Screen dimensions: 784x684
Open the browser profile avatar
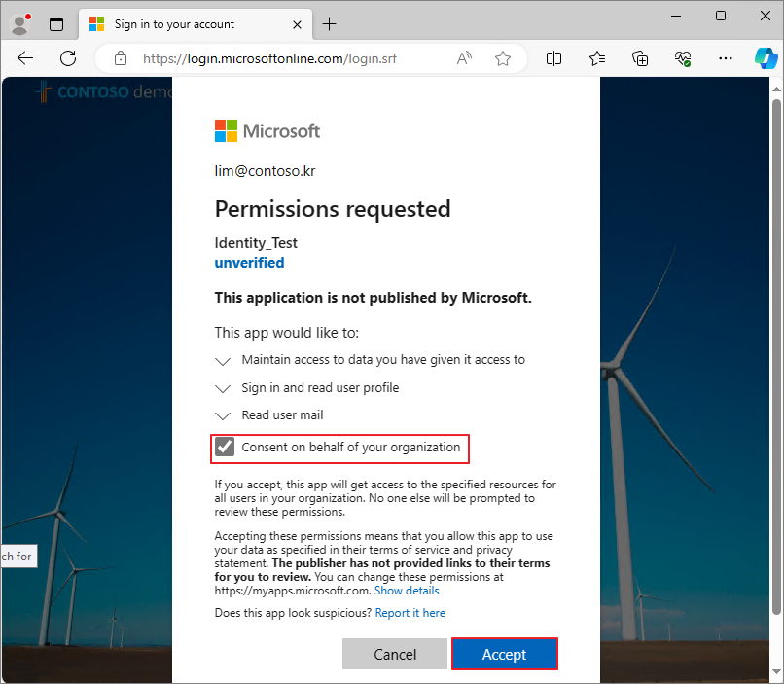point(20,24)
